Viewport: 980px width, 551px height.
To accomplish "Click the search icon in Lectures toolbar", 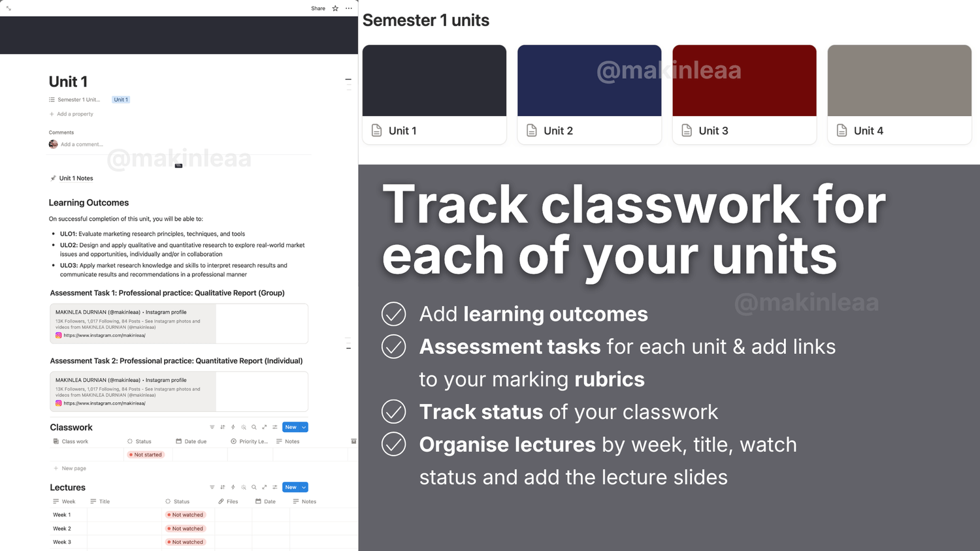I will (x=254, y=487).
